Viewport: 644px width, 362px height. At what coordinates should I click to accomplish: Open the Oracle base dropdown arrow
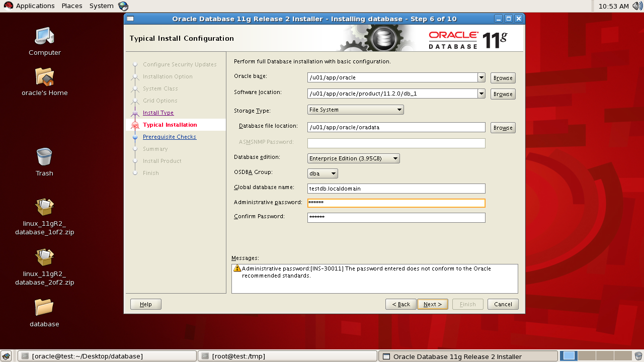click(x=481, y=77)
